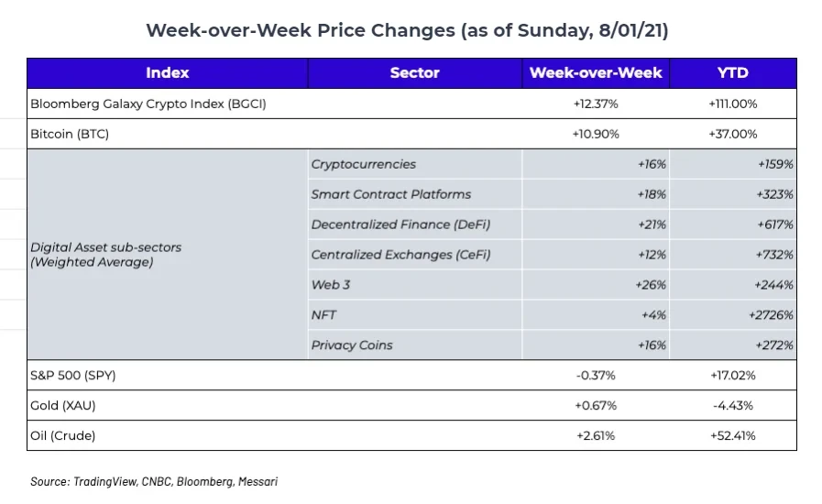Select the Web 3 sector cell
The width and height of the screenshot is (822, 504).
tap(330, 285)
